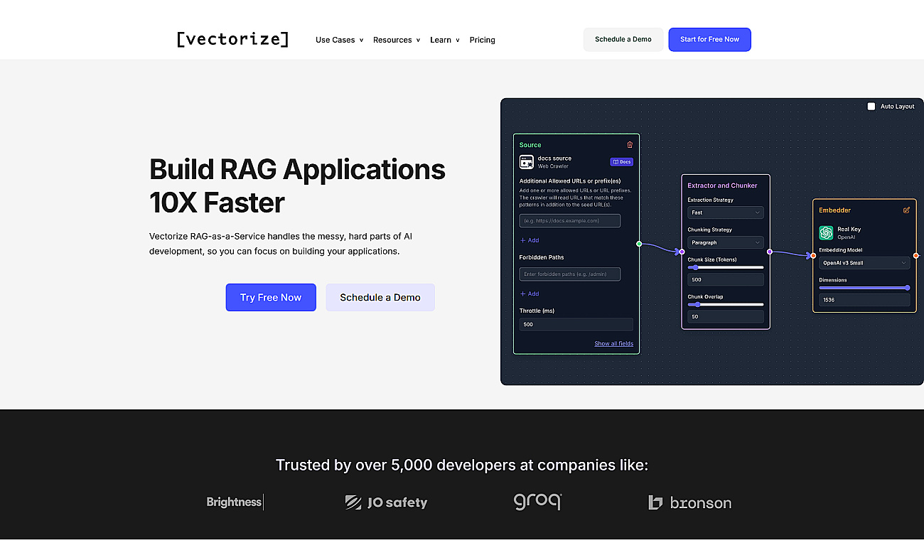Click the Chunk Size value field 500
This screenshot has height=560, width=924.
point(726,279)
